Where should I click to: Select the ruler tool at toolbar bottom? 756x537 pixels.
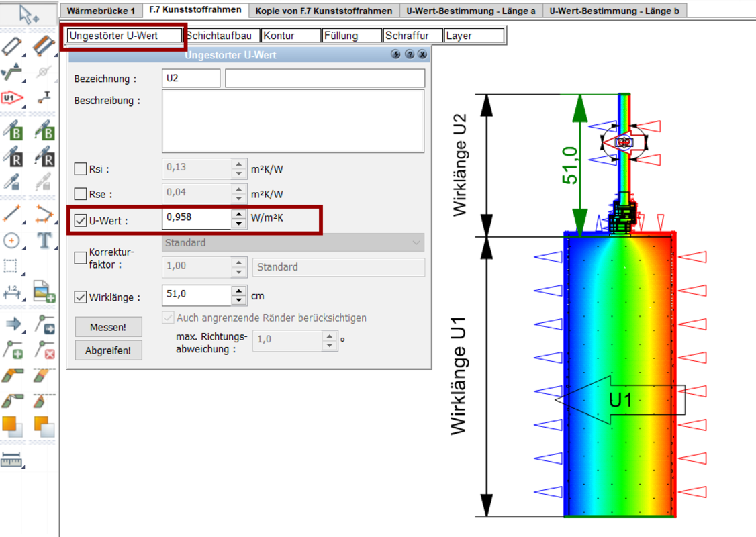point(11,460)
